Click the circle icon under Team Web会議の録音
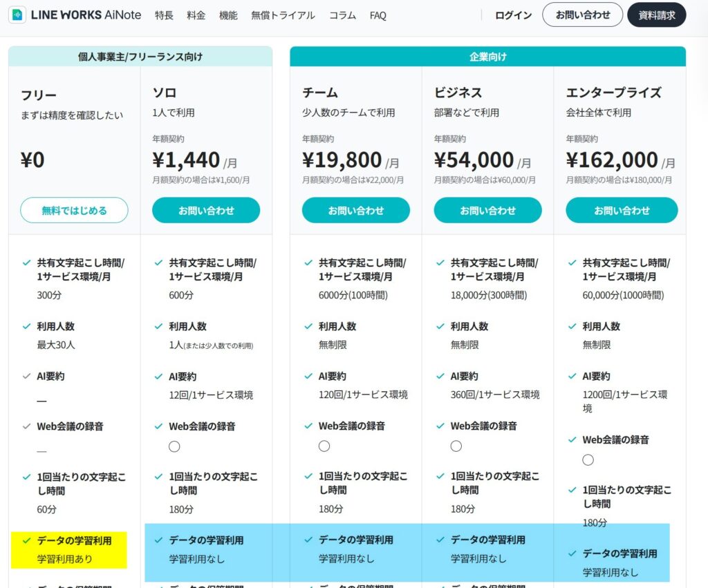Image resolution: width=708 pixels, height=588 pixels. tap(324, 446)
